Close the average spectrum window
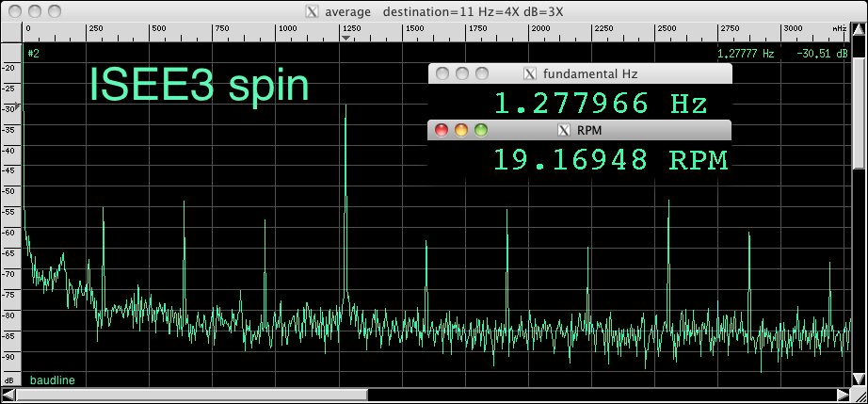Screen dimensions: 868x404 (14, 10)
